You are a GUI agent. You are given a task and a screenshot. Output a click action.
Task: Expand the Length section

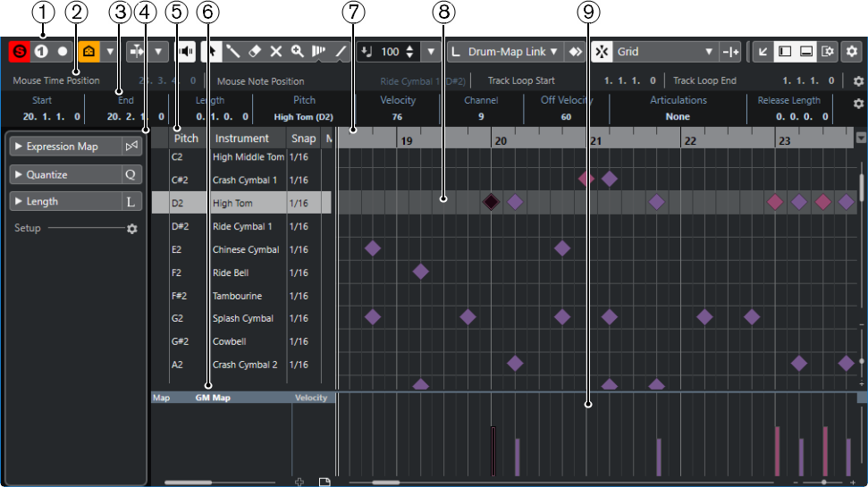[x=18, y=201]
